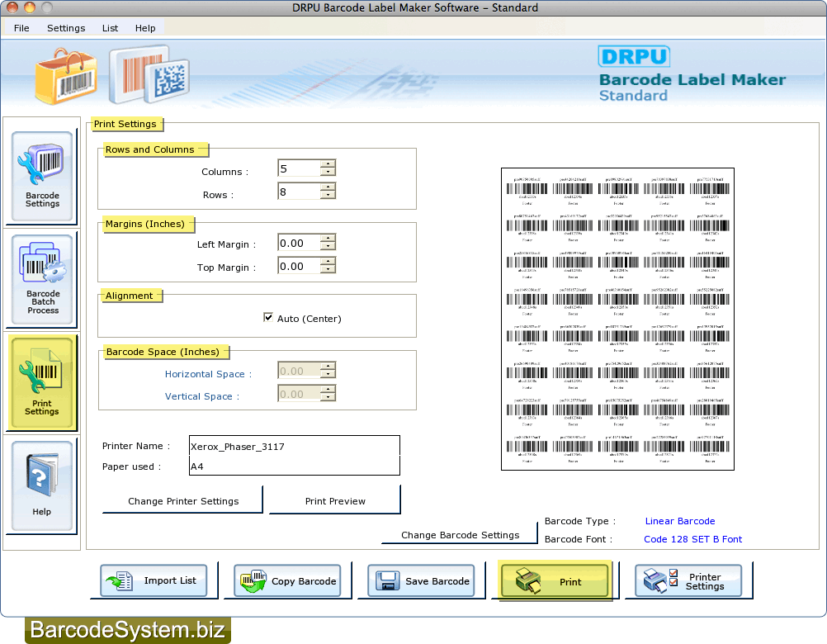Viewport: 827px width, 644px height.
Task: Click the Top Margin input field
Action: (x=299, y=266)
